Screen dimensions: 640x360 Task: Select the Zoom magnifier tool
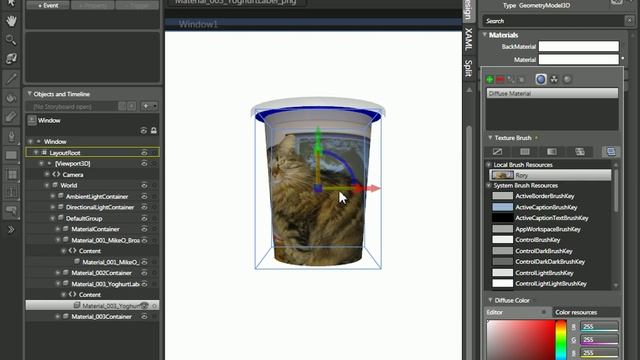pyautogui.click(x=11, y=40)
